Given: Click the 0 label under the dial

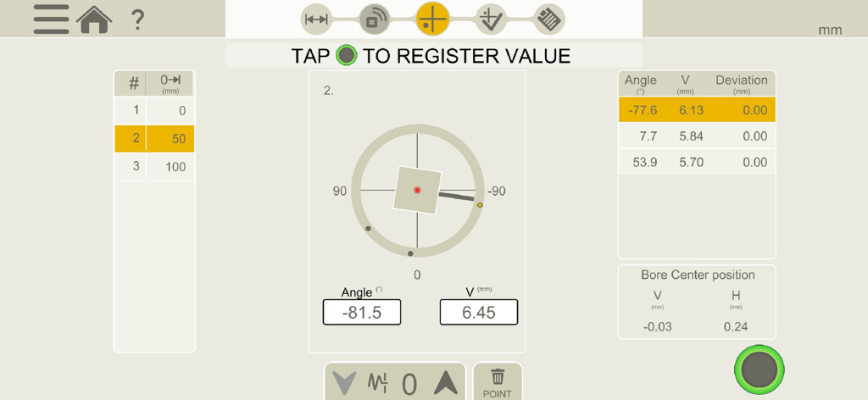Looking at the screenshot, I should click(x=417, y=275).
